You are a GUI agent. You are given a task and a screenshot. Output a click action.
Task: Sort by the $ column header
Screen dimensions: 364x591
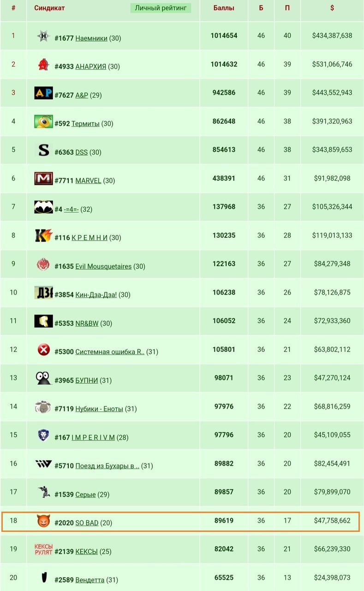332,8
